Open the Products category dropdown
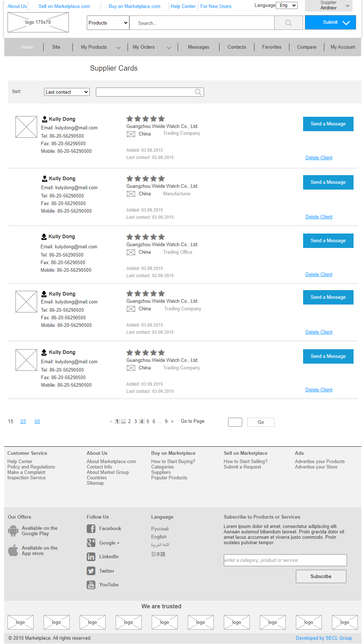The height and width of the screenshot is (644, 364). [x=107, y=23]
